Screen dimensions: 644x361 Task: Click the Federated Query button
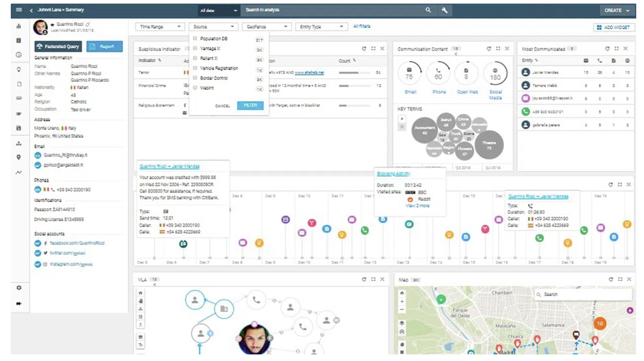tap(58, 47)
